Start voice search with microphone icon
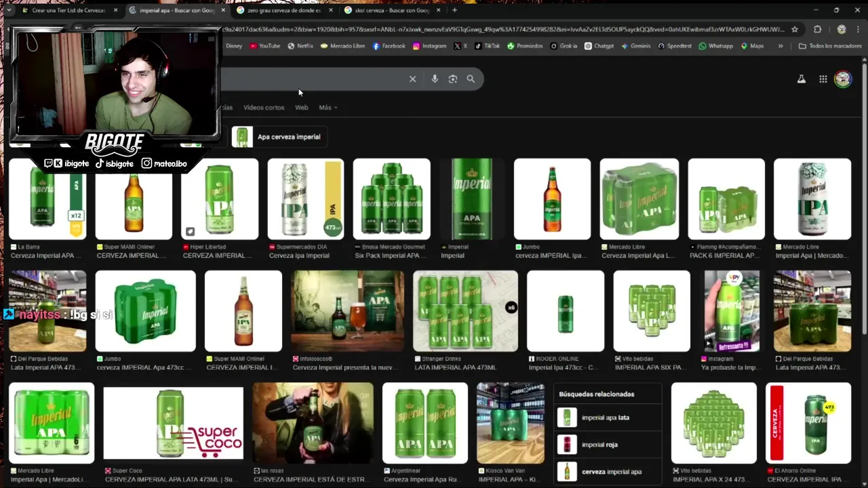The width and height of the screenshot is (868, 488). coord(435,79)
